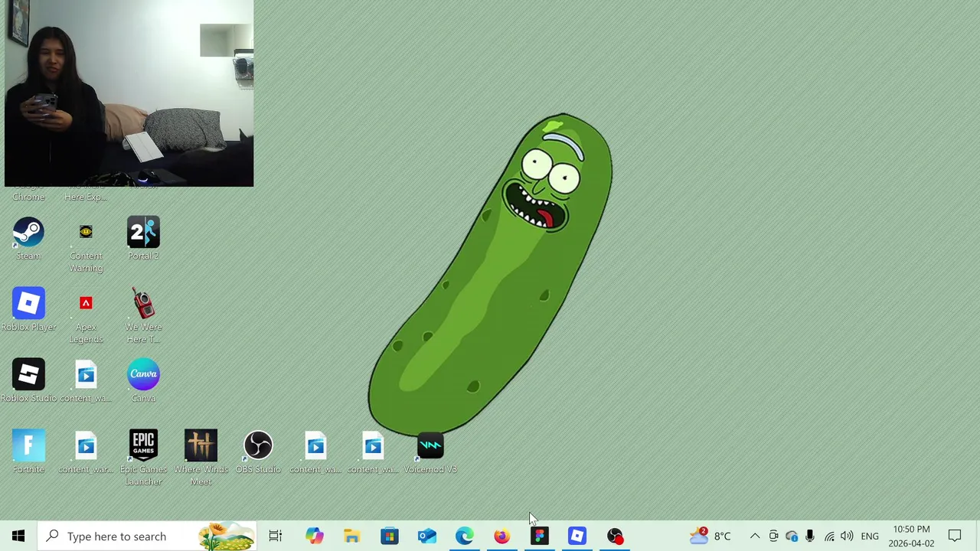Select content_wa... video file beside Voicemod V3
The image size is (980, 551).
click(373, 452)
